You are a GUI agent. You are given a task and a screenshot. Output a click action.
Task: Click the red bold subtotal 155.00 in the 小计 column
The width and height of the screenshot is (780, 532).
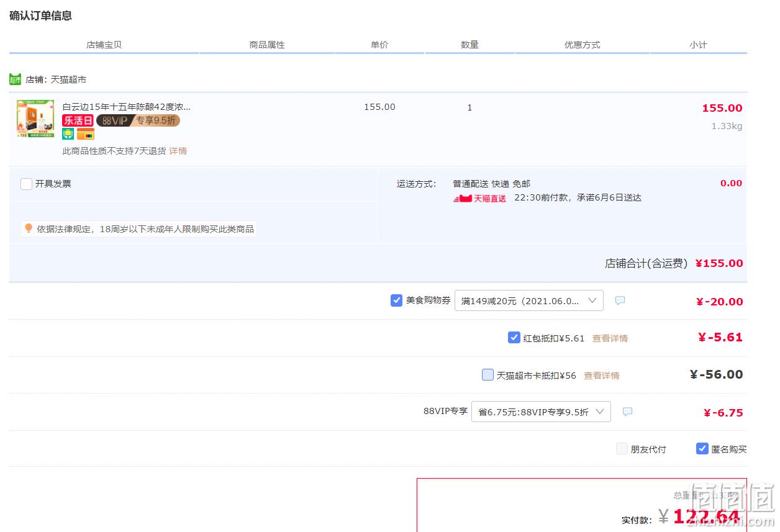pos(722,108)
